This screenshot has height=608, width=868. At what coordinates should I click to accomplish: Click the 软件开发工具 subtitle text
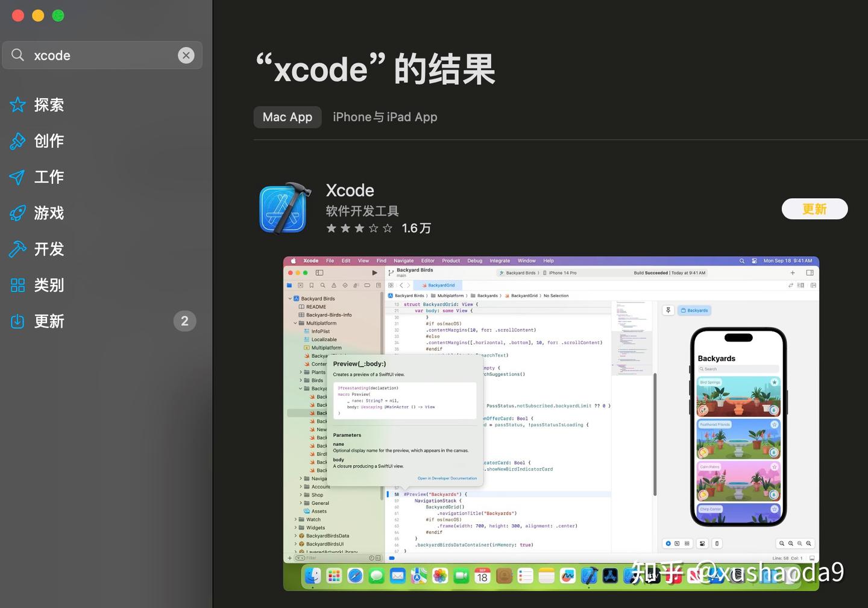(x=362, y=211)
